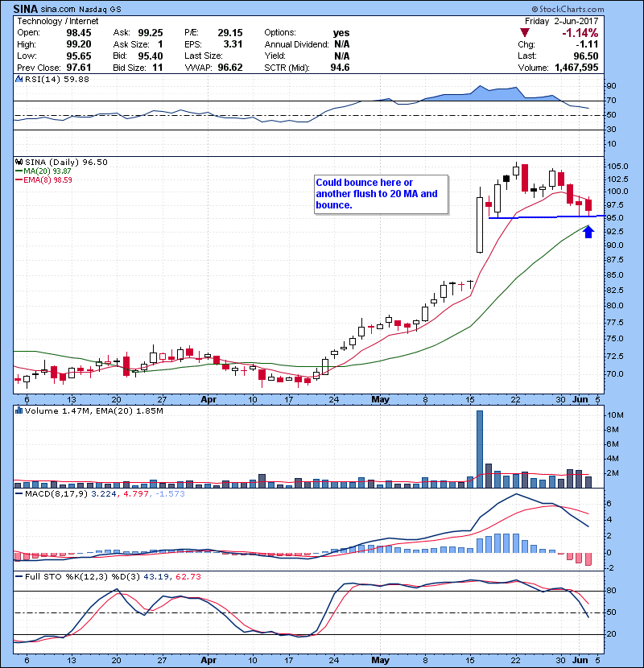The image size is (644, 668).
Task: Click the -1.14% percent change figure
Action: 580,33
